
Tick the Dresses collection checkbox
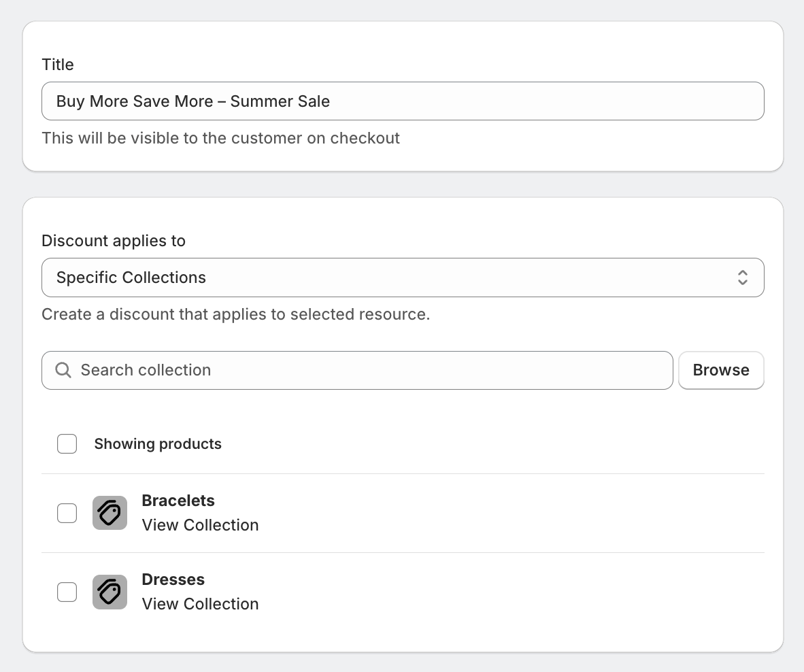click(67, 592)
